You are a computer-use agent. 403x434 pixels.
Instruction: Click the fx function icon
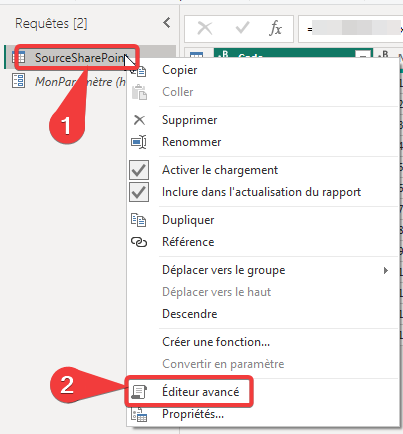(x=276, y=28)
